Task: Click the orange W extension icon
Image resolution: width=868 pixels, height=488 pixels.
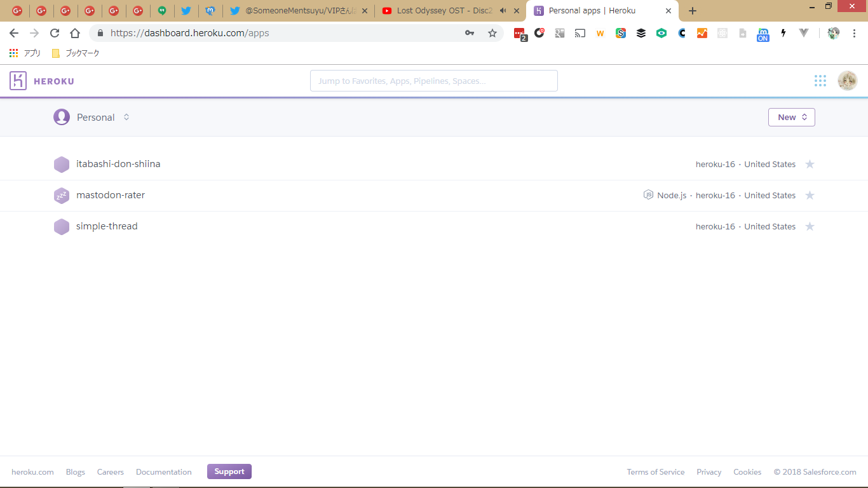Action: tap(600, 33)
